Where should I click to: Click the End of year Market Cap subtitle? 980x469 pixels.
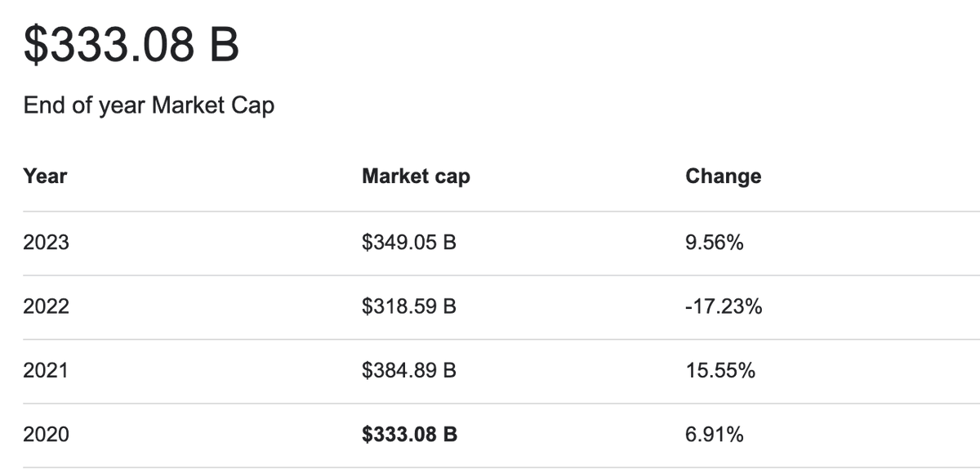point(149,105)
